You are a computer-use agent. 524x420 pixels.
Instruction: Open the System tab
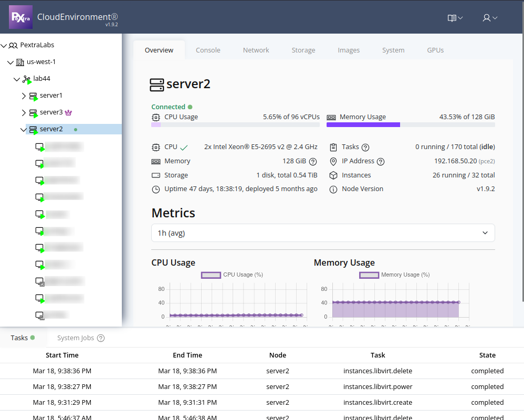coord(393,50)
